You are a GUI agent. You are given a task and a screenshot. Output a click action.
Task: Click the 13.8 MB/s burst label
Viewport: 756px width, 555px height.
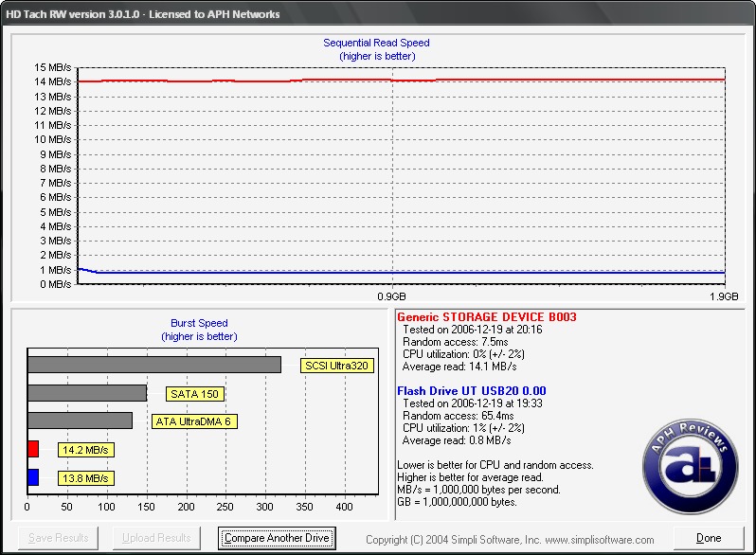[x=85, y=478]
